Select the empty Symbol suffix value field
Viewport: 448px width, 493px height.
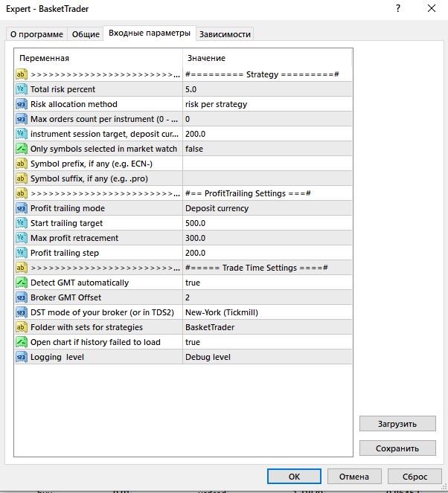point(267,178)
